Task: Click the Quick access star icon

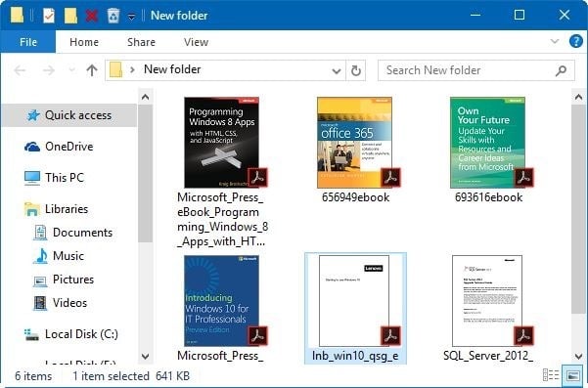Action: (x=33, y=115)
